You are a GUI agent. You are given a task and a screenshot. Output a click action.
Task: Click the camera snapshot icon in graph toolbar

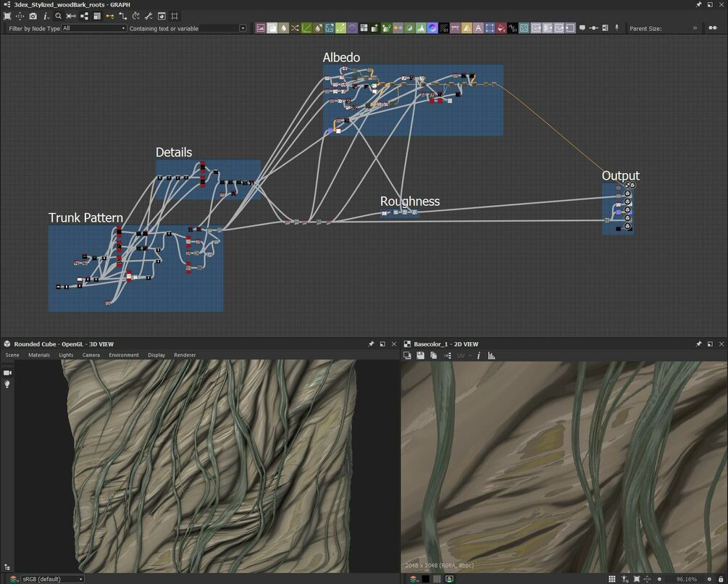coord(33,16)
